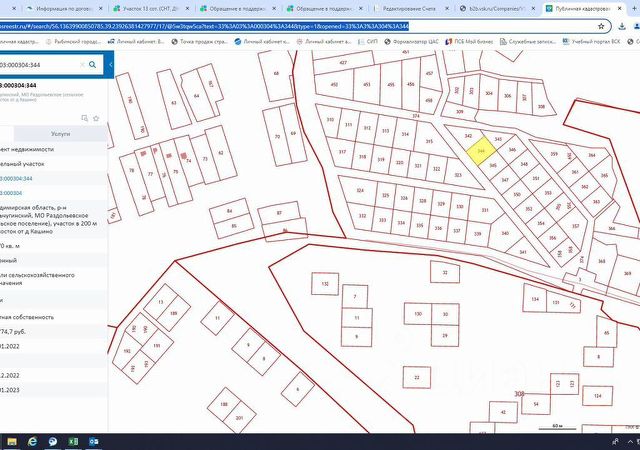The width and height of the screenshot is (640, 450).
Task: Click the address text mentioning 'Кашино'
Action: [x=48, y=219]
